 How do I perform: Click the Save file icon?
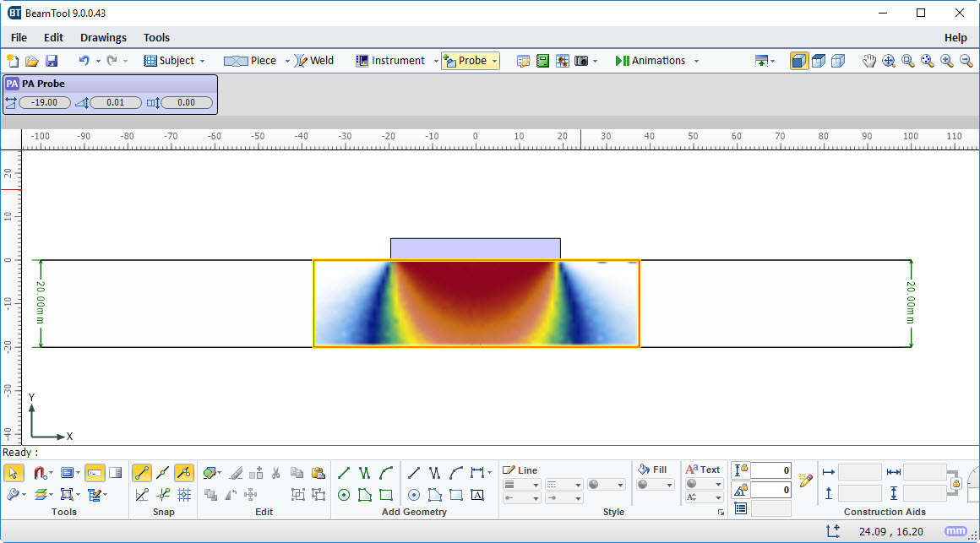pos(52,61)
